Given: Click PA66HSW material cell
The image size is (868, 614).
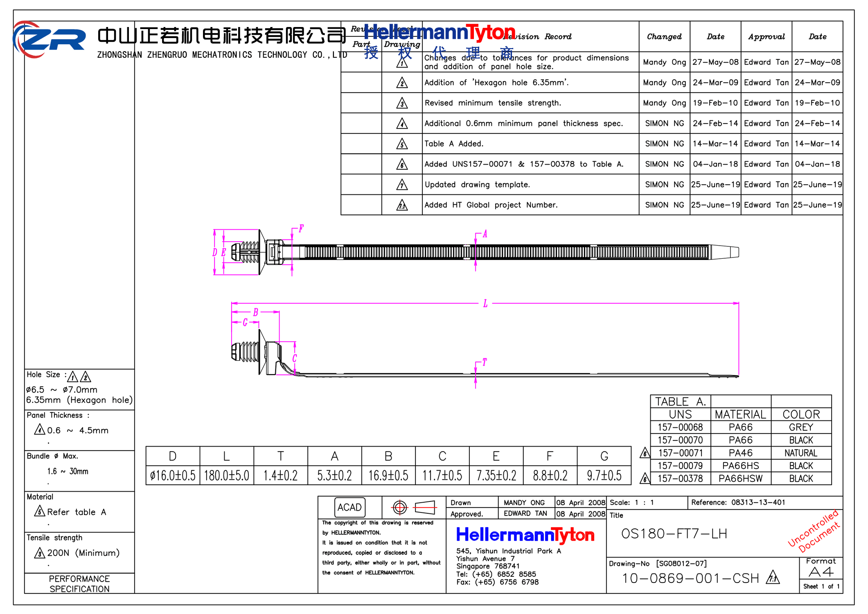Looking at the screenshot, I should coord(741,479).
